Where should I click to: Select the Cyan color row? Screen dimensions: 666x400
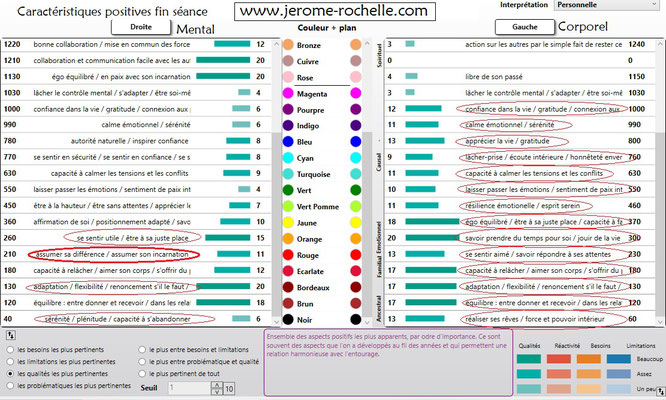(322, 158)
